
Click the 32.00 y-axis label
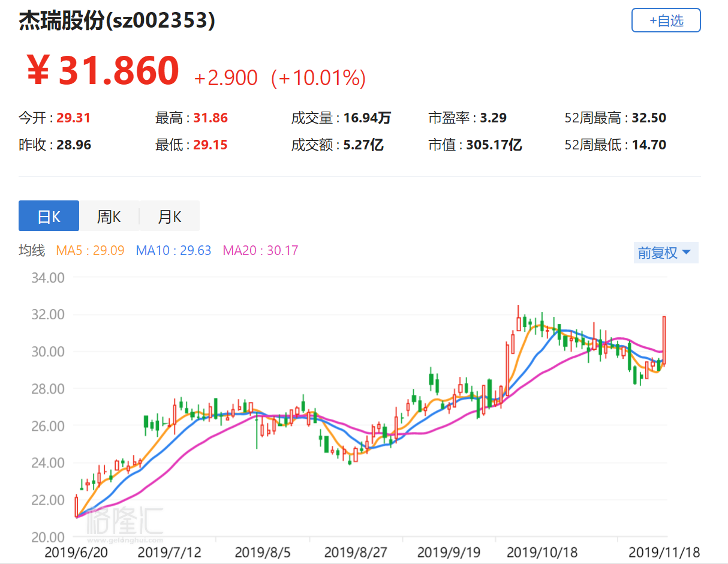(48, 314)
